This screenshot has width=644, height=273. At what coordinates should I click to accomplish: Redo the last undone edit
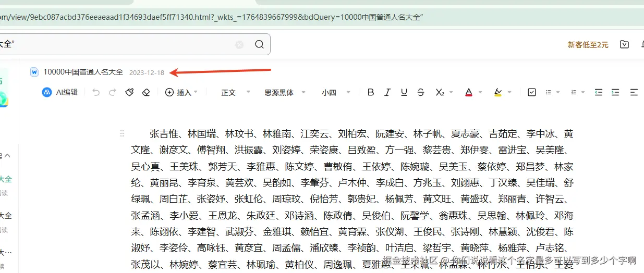[x=112, y=92]
